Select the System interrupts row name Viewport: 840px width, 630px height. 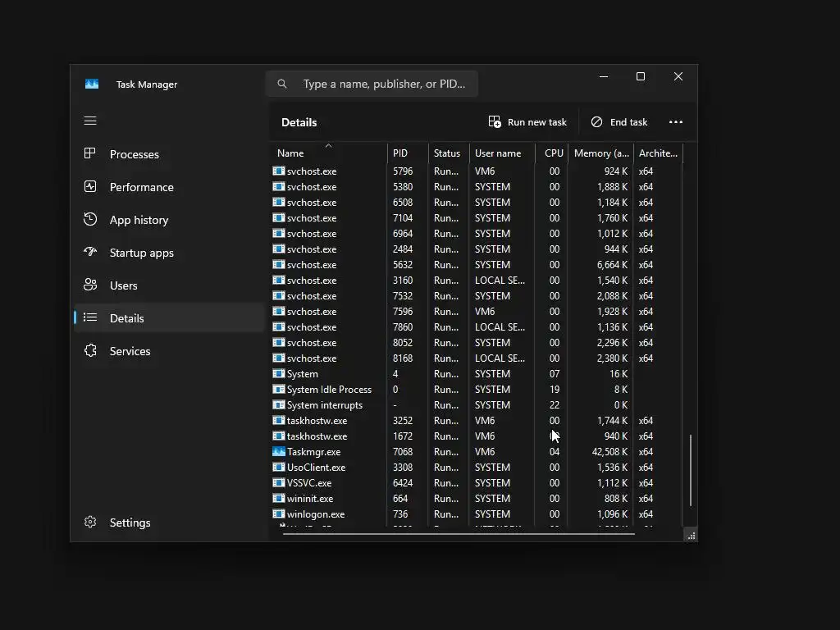[325, 405]
